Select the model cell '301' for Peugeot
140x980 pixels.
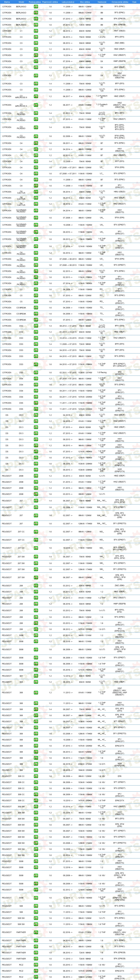(21, 676)
